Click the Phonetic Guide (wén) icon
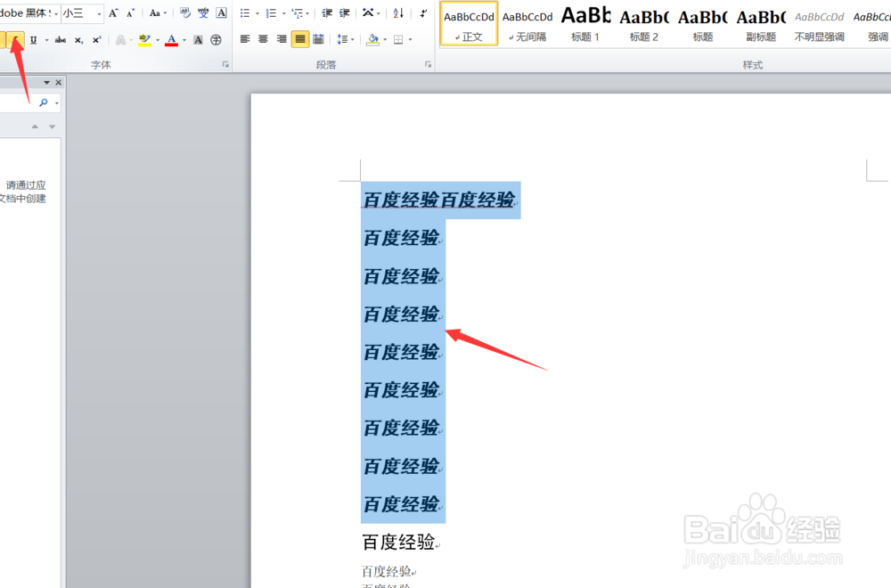This screenshot has height=588, width=891. [203, 13]
